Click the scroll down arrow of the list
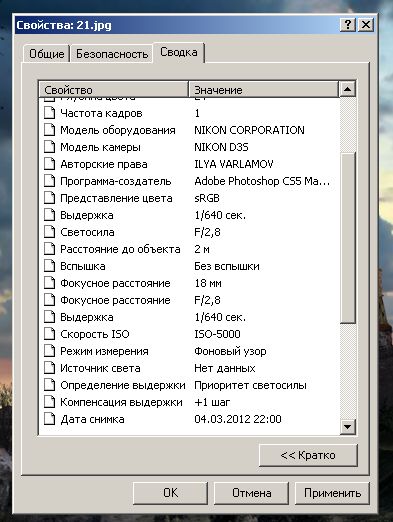Image resolution: width=393 pixels, height=522 pixels. point(348,427)
